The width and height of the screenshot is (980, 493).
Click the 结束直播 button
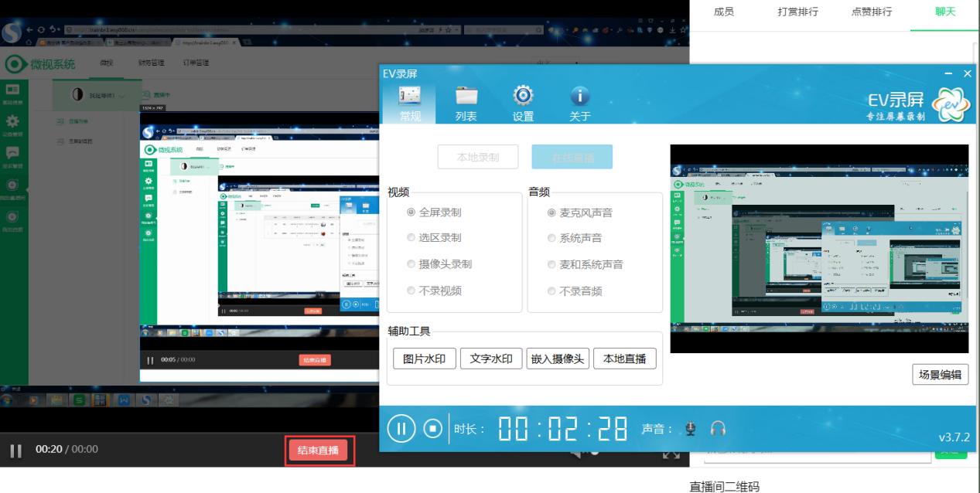318,450
